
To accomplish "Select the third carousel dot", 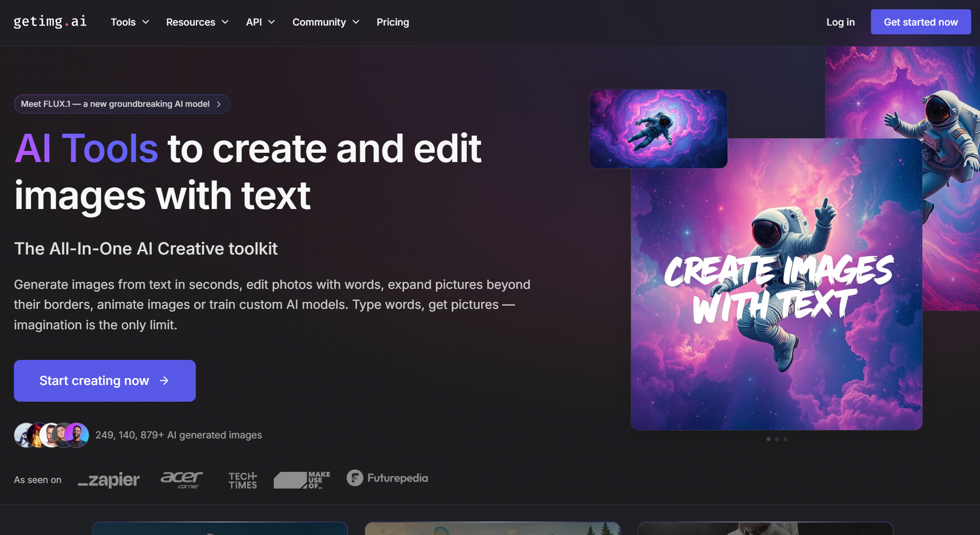I will coord(785,439).
